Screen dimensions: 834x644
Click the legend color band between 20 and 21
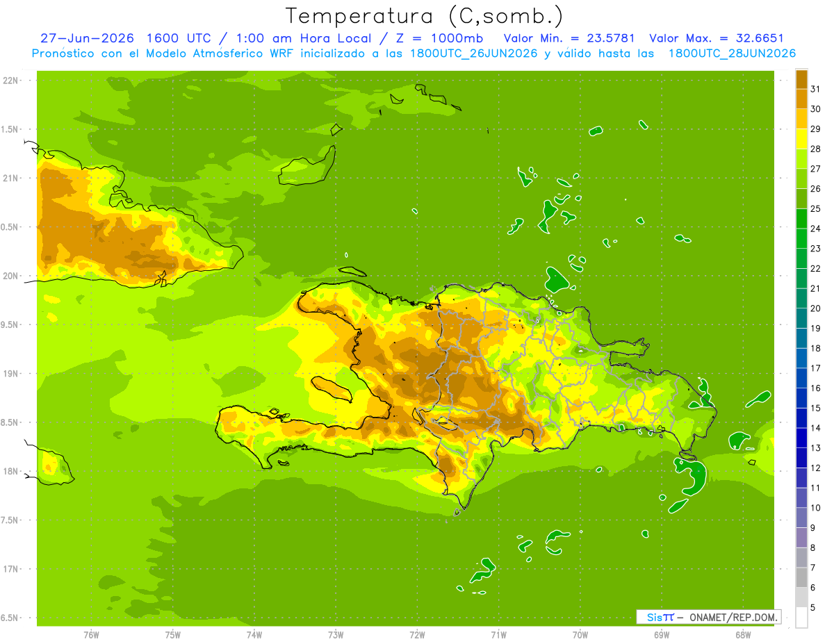[801, 299]
